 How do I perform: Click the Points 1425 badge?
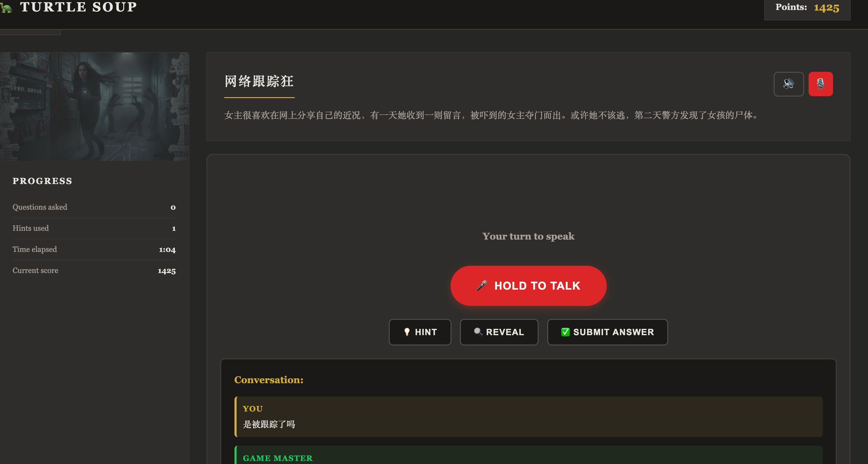tap(807, 8)
